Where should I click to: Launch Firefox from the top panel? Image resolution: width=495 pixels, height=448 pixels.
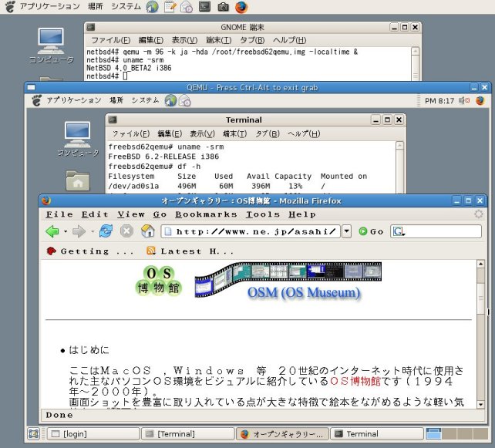pos(241,7)
